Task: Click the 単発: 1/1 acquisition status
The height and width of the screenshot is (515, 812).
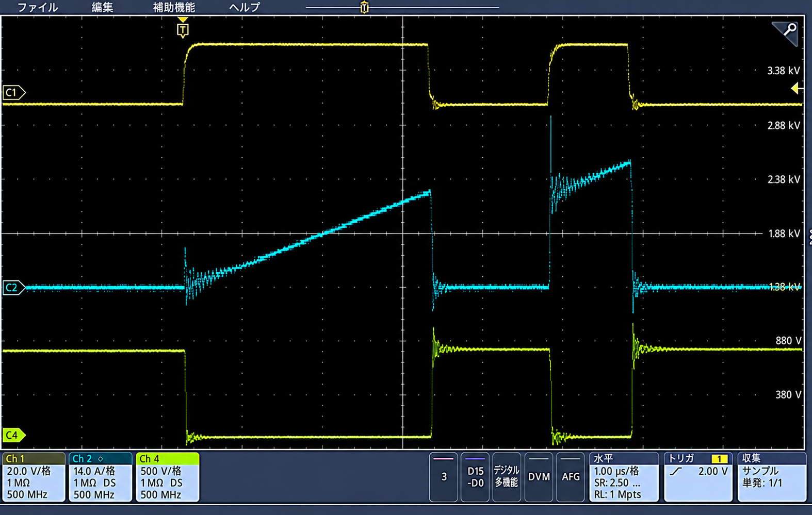Action: [x=762, y=483]
